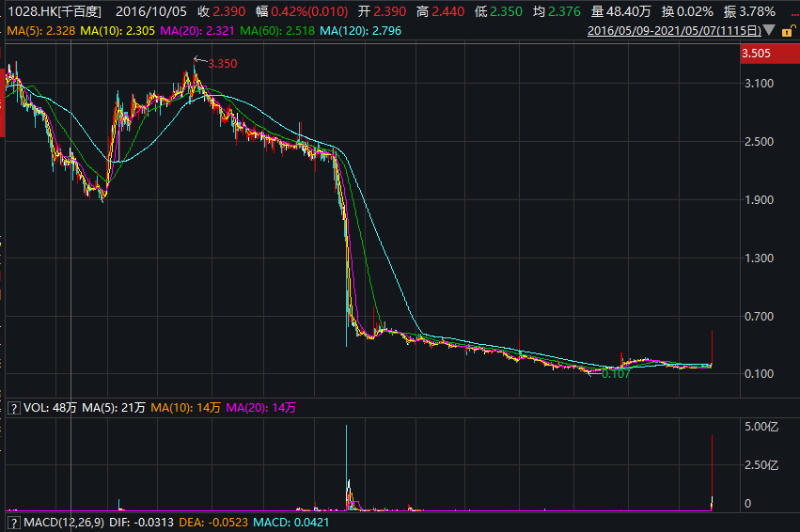Image resolution: width=800 pixels, height=532 pixels.
Task: Click the volume MA(10) label
Action: pyautogui.click(x=175, y=408)
